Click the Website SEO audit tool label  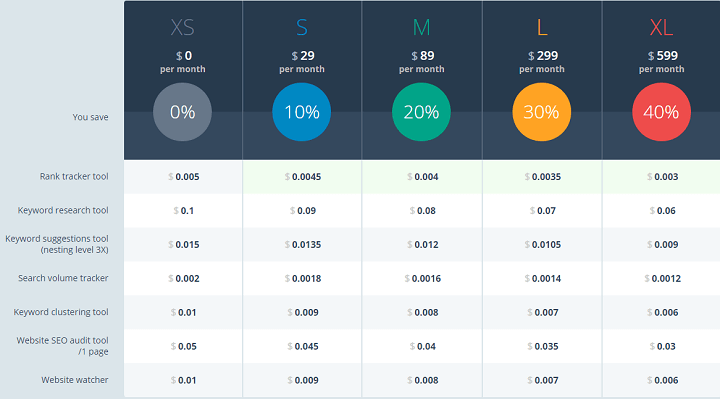tap(62, 346)
